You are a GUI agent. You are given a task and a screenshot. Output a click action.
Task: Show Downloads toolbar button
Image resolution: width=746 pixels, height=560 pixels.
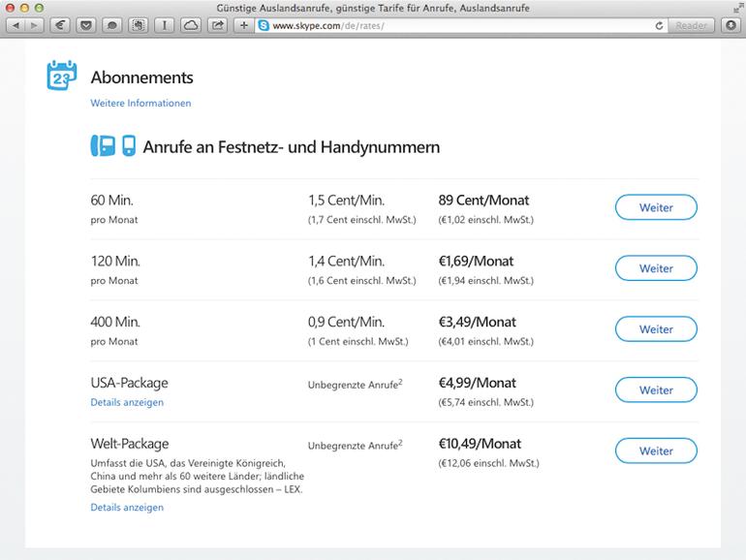731,25
